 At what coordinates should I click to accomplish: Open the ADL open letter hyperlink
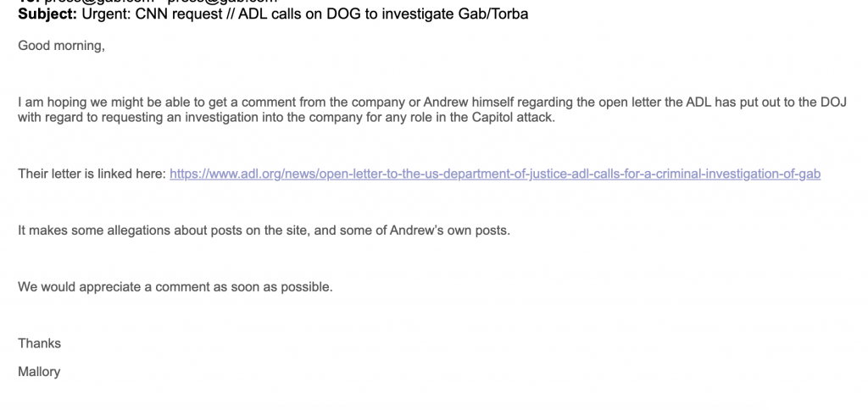coord(494,175)
